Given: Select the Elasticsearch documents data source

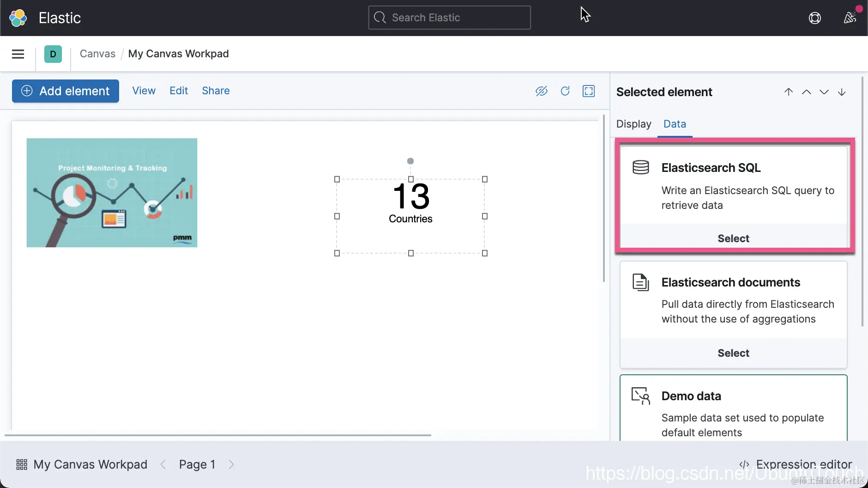Looking at the screenshot, I should [733, 353].
